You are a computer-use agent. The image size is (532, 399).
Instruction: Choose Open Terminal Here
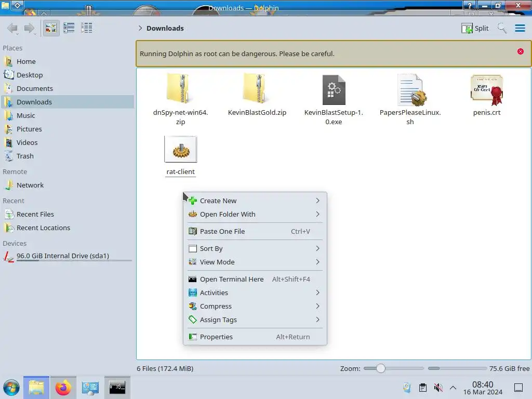point(255,279)
